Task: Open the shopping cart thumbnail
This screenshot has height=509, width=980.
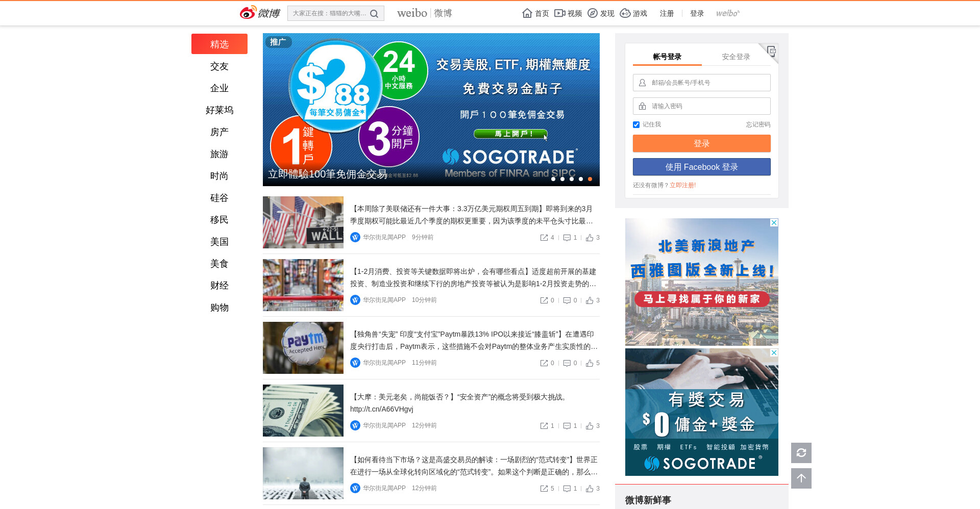Action: click(x=303, y=285)
